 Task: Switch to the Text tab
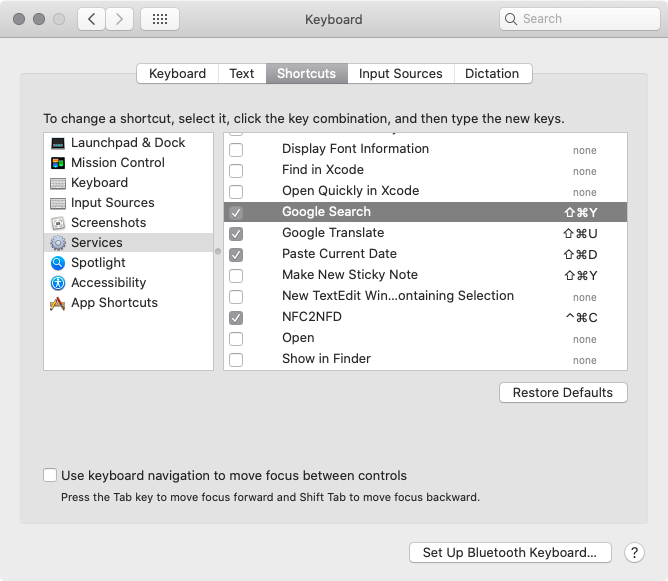coord(242,73)
